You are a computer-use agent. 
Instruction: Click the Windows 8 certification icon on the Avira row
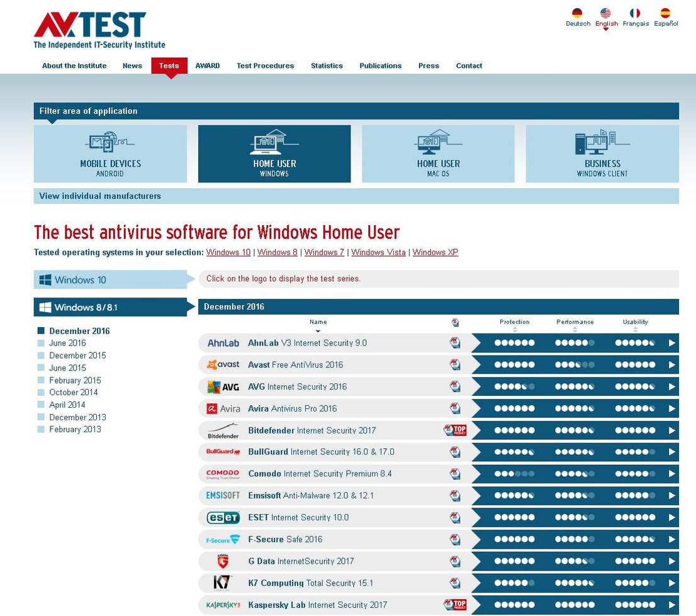(x=454, y=408)
